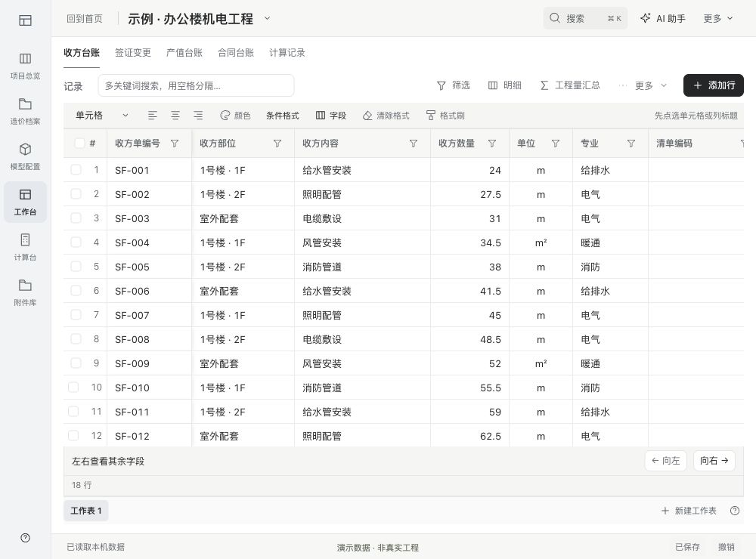Click 已保存 status text
756x559 pixels.
[687, 547]
